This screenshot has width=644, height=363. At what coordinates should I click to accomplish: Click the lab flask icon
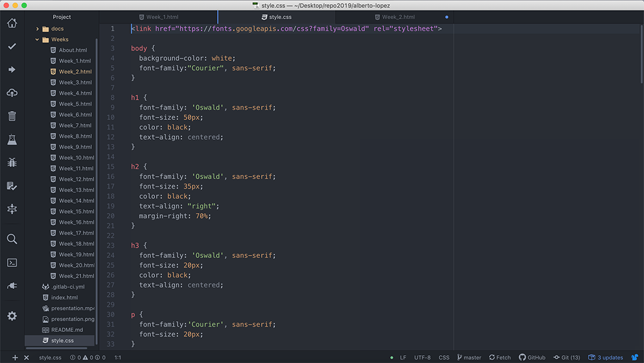click(x=12, y=139)
